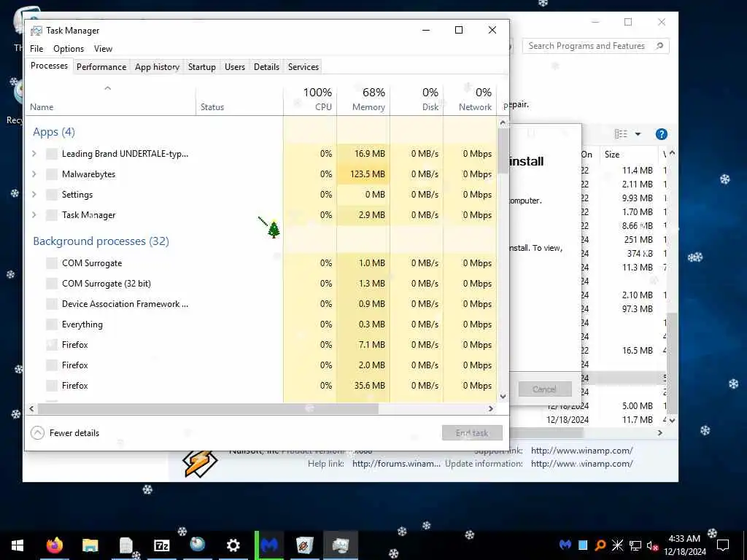Image resolution: width=747 pixels, height=560 pixels.
Task: Click the muted volume tray icon
Action: 652,545
